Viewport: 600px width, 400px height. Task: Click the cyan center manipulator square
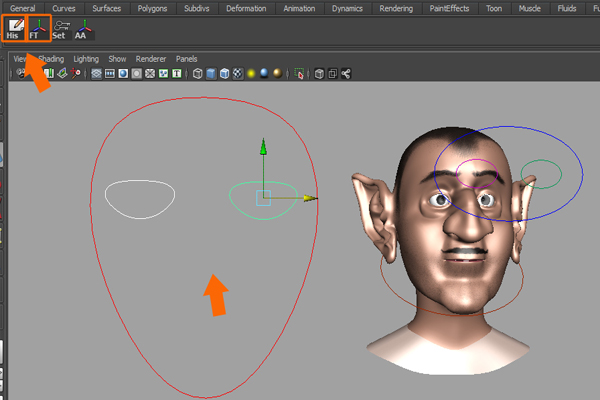[263, 198]
